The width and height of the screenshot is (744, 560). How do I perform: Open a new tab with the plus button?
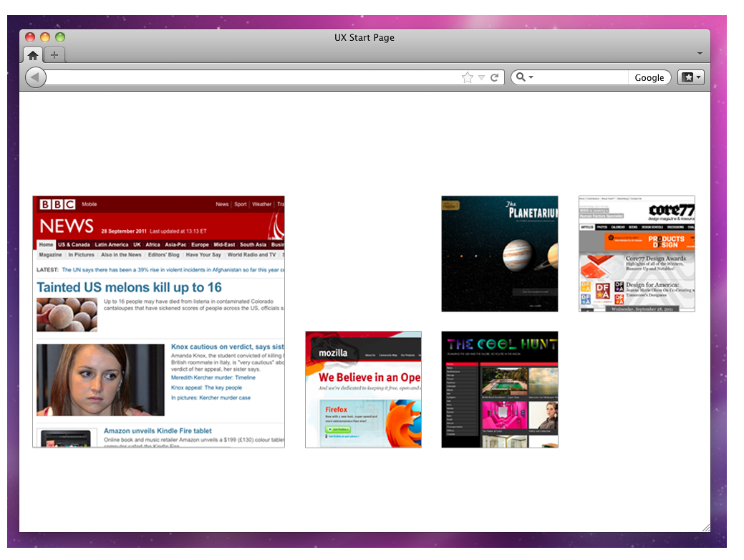(54, 55)
